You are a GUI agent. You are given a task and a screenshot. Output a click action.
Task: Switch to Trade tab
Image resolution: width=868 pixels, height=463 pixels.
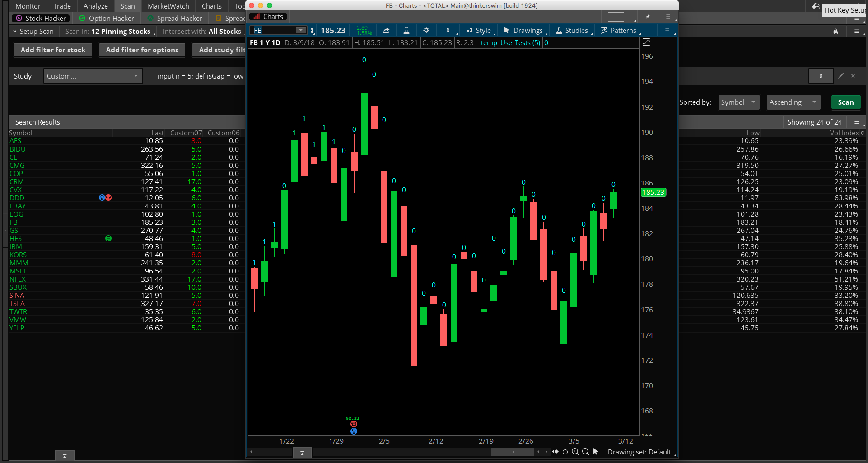point(62,6)
